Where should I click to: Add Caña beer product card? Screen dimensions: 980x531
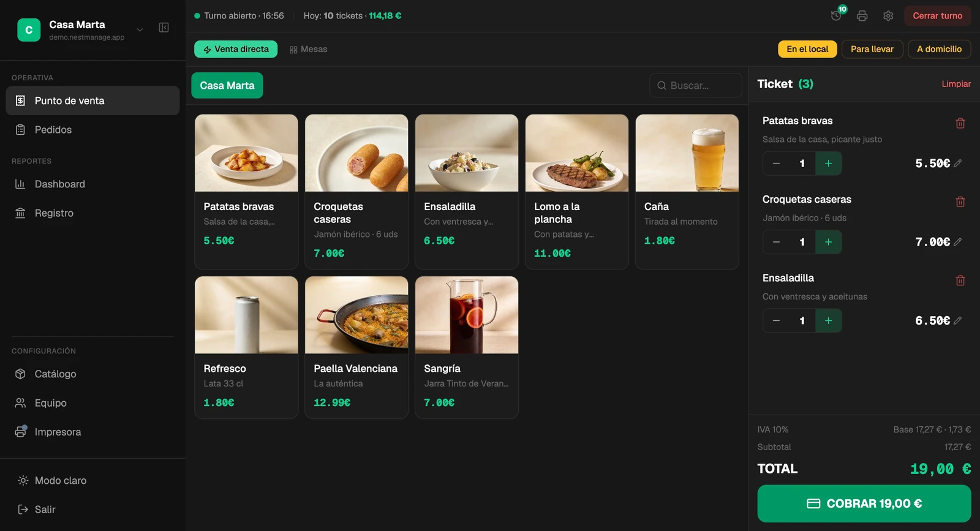pyautogui.click(x=687, y=192)
